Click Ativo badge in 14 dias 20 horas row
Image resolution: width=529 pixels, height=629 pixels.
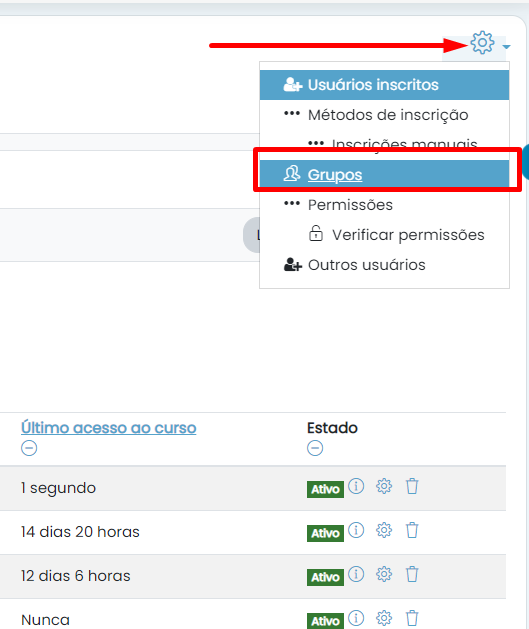tap(325, 534)
